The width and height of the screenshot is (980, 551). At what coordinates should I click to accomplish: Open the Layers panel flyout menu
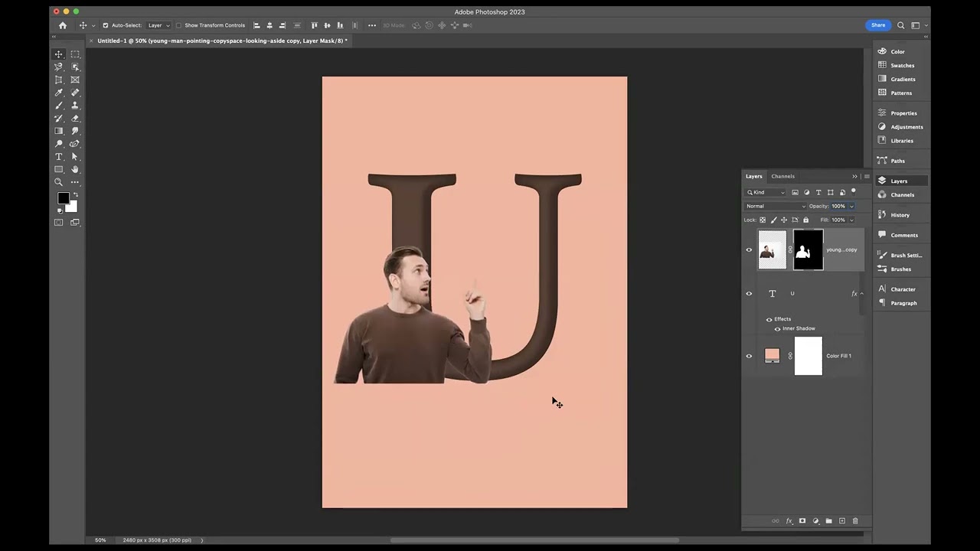[x=867, y=176]
